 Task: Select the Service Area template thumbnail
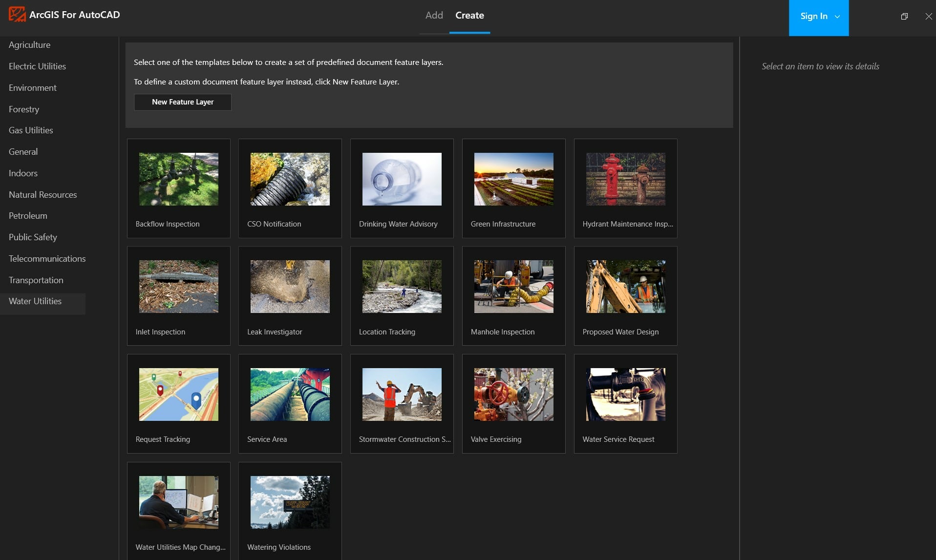click(290, 394)
